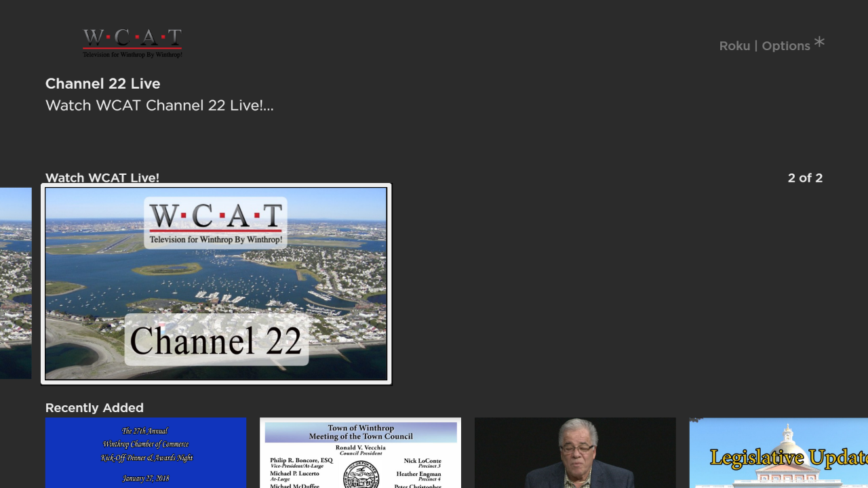This screenshot has width=868, height=488.
Task: Click the Roku | Options label
Action: tap(764, 45)
